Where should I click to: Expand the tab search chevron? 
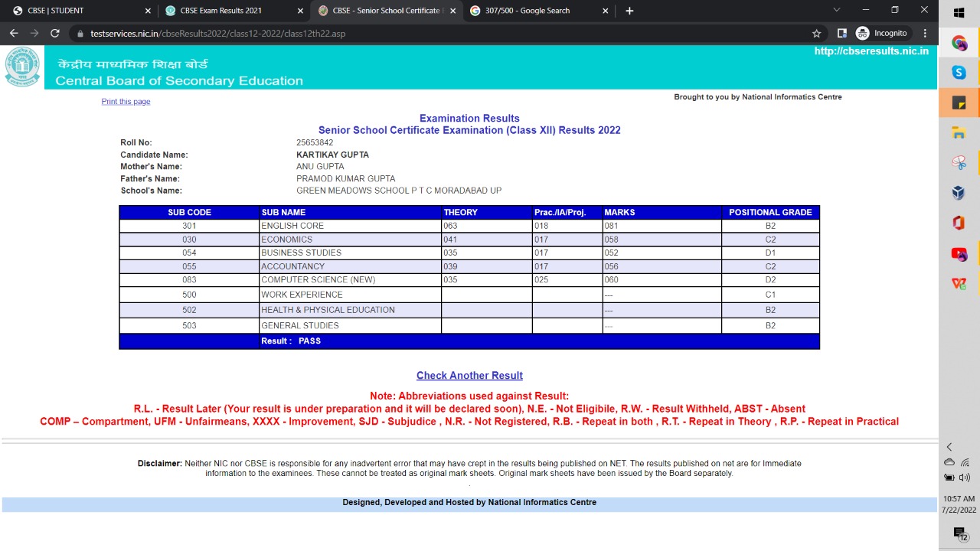[836, 10]
